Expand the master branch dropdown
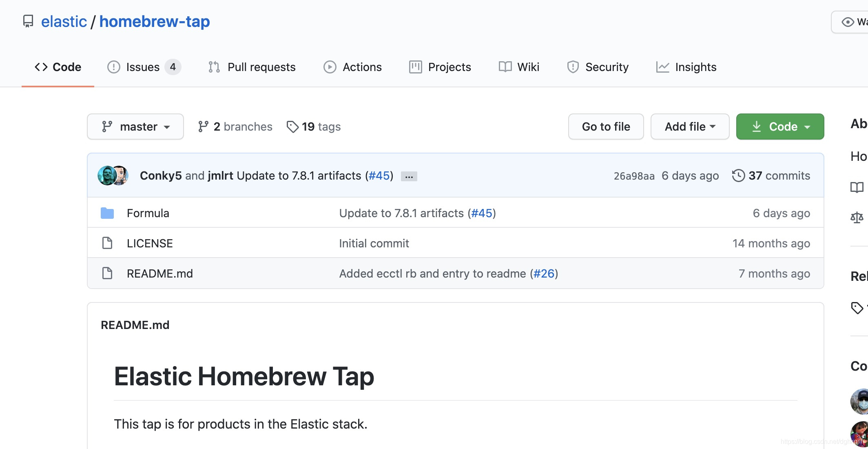 coord(135,127)
